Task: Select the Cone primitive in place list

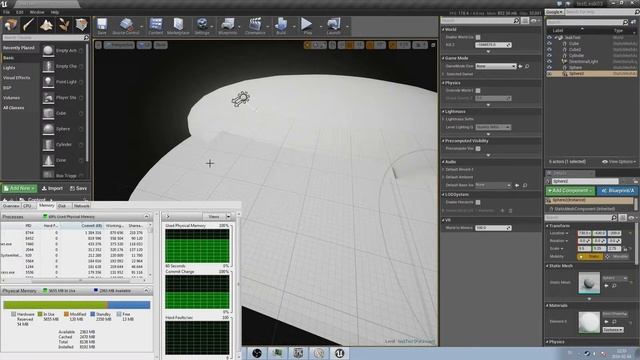Action: pyautogui.click(x=63, y=160)
